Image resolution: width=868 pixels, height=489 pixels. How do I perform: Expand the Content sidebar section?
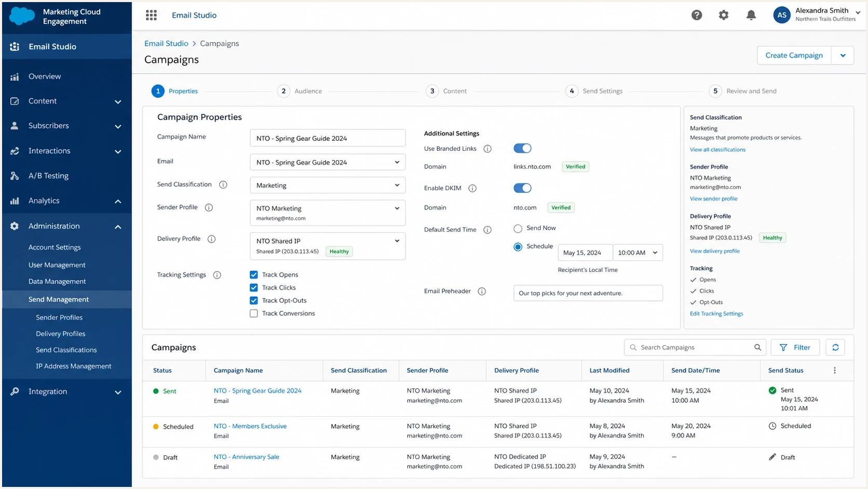click(118, 102)
